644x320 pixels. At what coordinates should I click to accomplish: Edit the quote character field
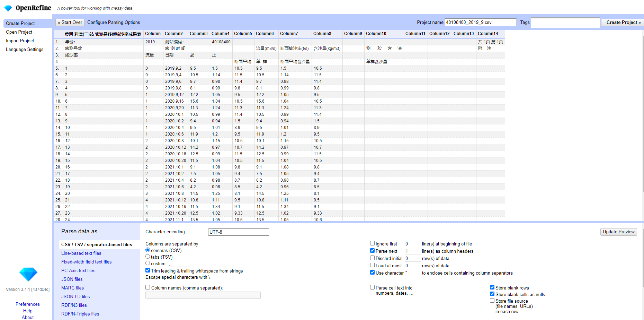click(x=412, y=273)
